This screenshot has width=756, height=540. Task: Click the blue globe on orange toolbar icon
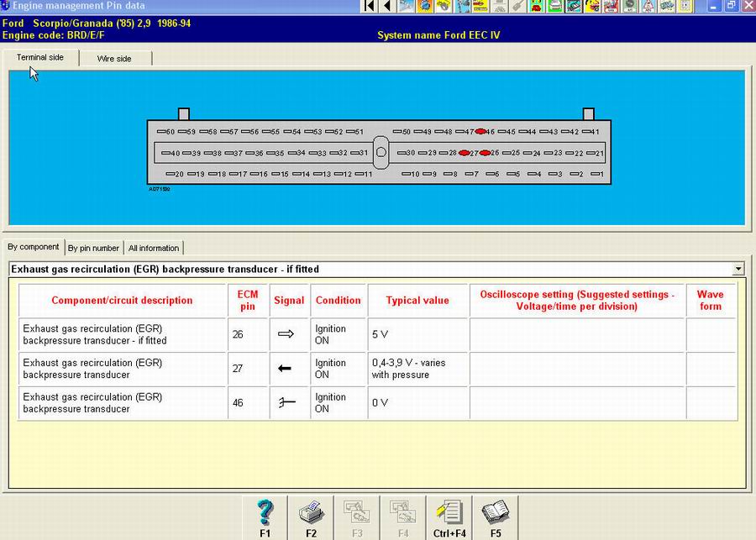425,6
